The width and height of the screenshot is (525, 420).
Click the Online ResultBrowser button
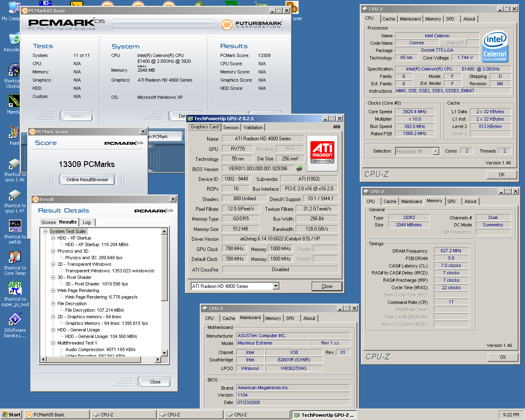pos(87,180)
